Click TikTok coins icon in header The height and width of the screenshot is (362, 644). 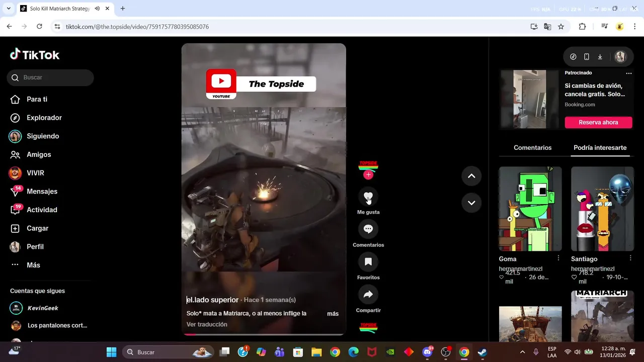[573, 57]
